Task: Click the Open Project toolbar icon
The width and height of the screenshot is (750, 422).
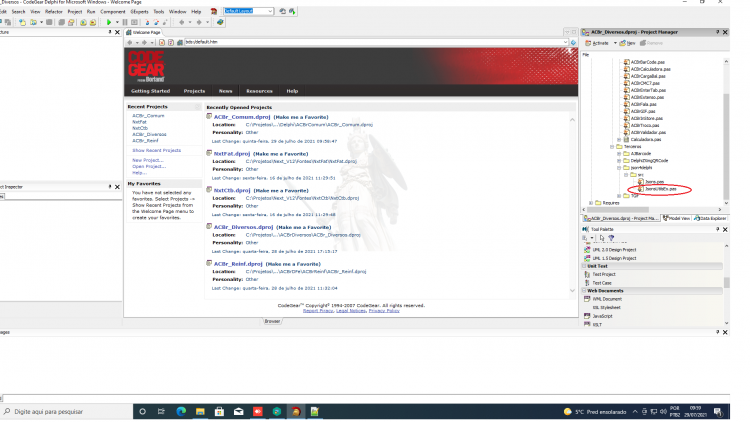Action: click(33, 22)
